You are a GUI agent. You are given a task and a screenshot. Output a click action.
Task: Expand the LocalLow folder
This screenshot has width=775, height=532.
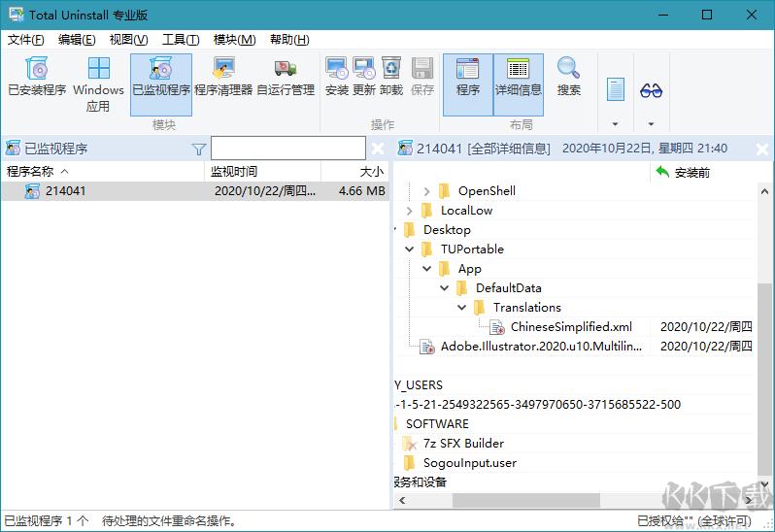[x=409, y=211]
